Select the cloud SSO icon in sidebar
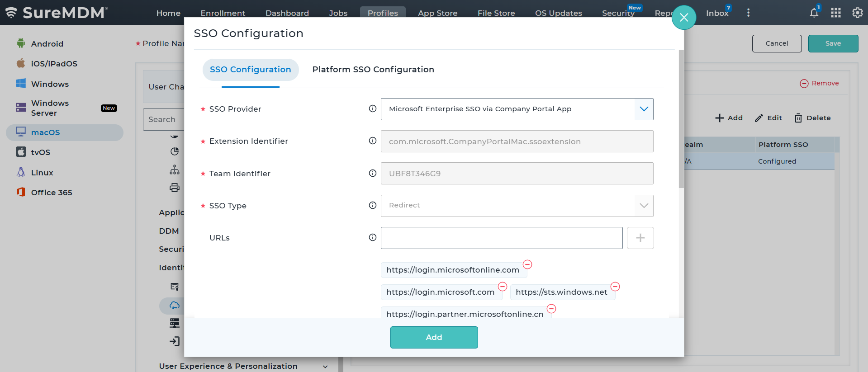 tap(175, 306)
